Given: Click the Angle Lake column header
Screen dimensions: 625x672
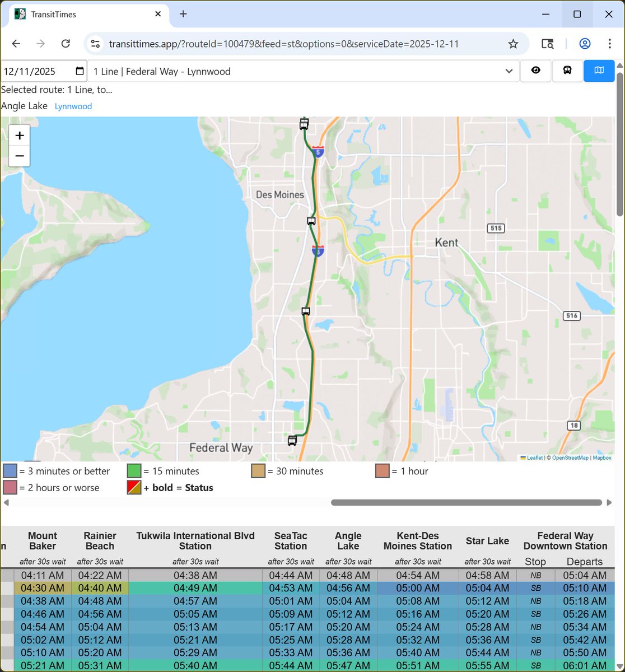Looking at the screenshot, I should tap(348, 541).
